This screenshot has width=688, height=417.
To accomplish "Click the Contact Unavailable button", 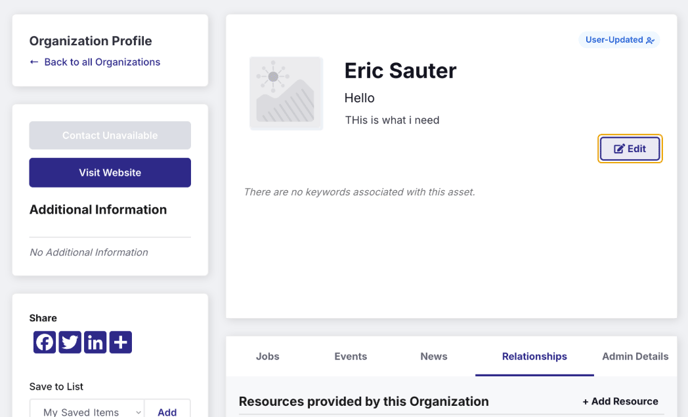I will [110, 135].
